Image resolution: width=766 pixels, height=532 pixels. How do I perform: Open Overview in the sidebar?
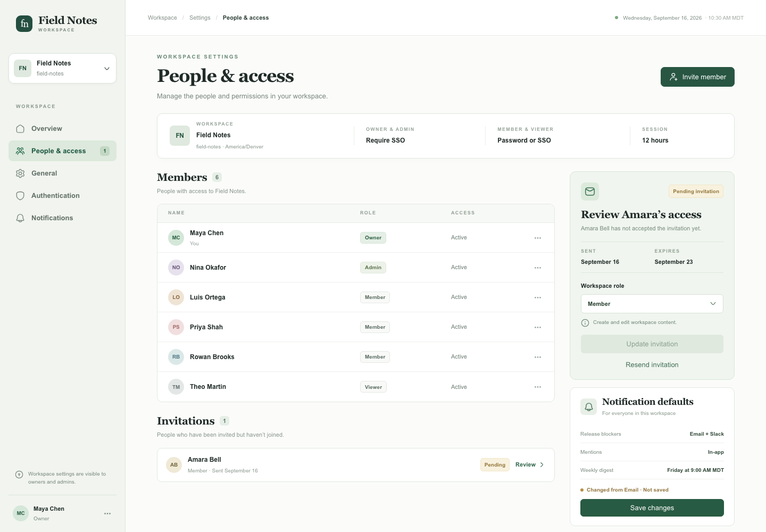(62, 129)
